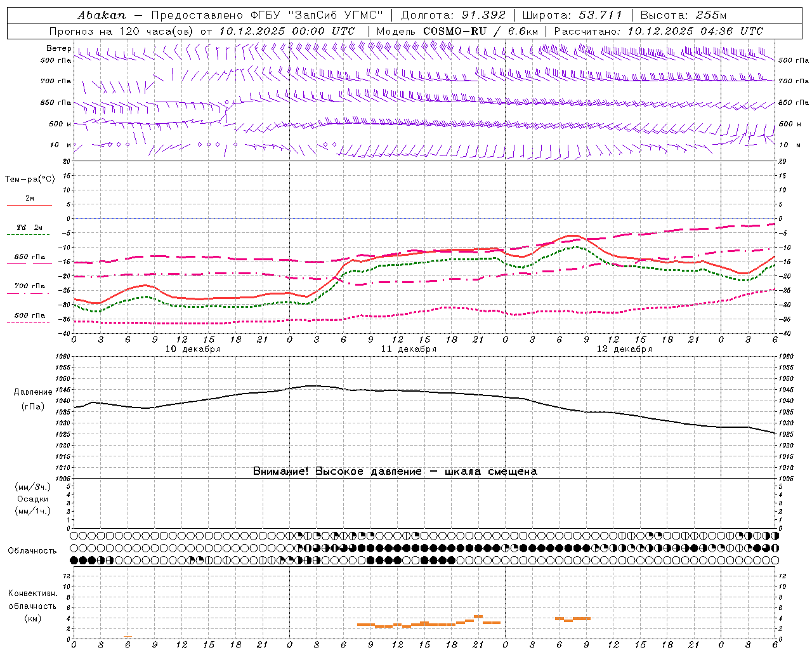Click the '11 декабря' date label
Viewport: 812px width, 650px height.
pos(409,349)
